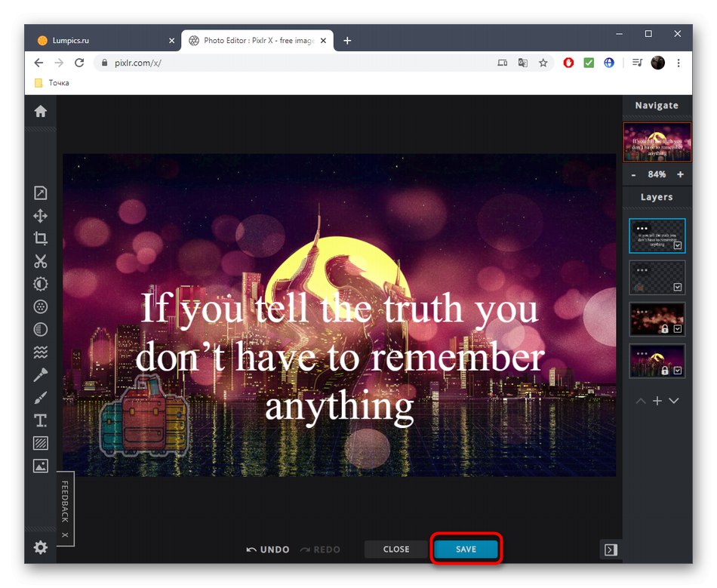Close the Lumpics.ru tab

171,41
